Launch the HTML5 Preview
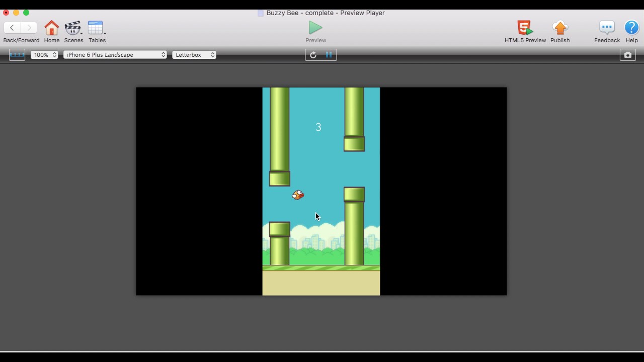Image resolution: width=644 pixels, height=362 pixels. 525,28
